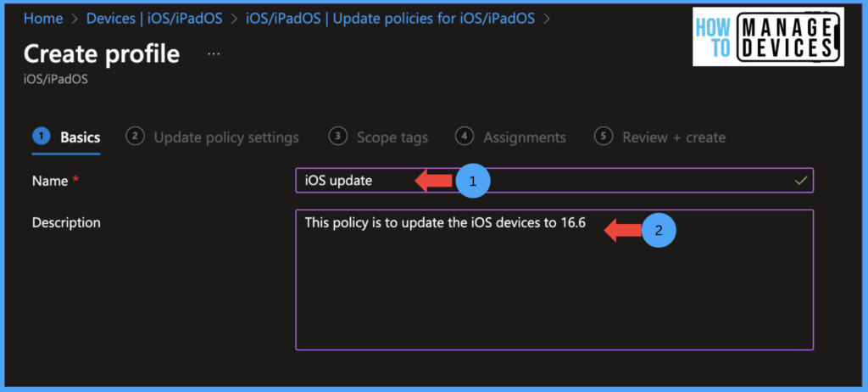Click the How To Manage Devices logo
Viewport: 868px width, 392px height.
pos(768,37)
